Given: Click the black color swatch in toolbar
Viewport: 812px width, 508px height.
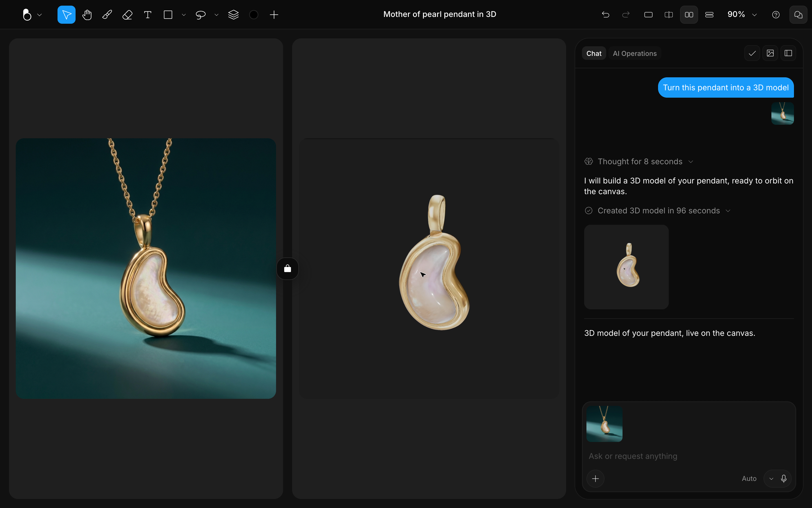Looking at the screenshot, I should [x=254, y=14].
